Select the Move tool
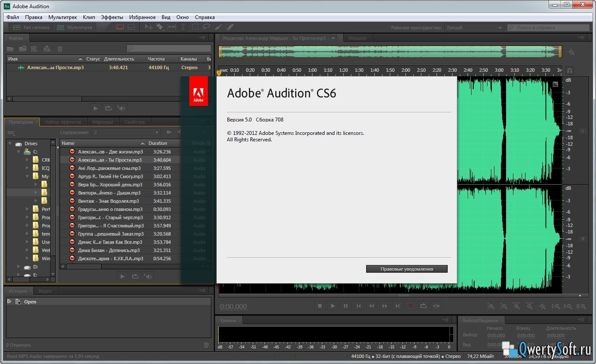Image resolution: width=596 pixels, height=364 pixels. coord(149,27)
